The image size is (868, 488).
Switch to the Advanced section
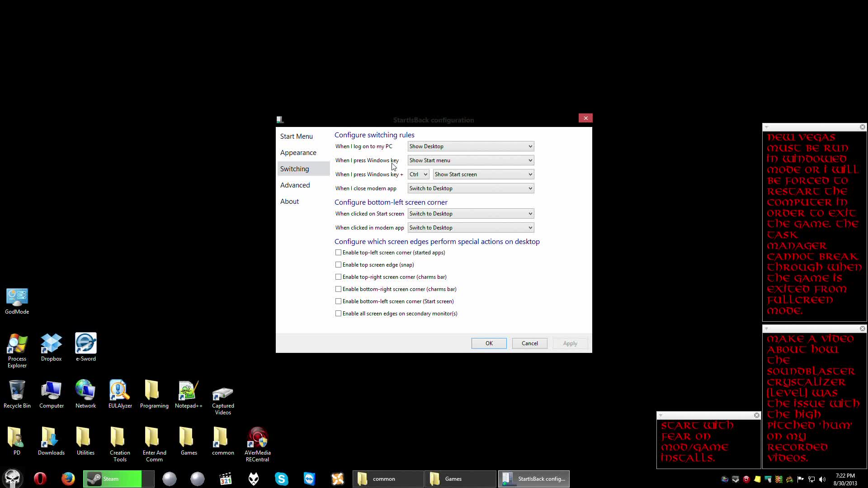(x=295, y=185)
